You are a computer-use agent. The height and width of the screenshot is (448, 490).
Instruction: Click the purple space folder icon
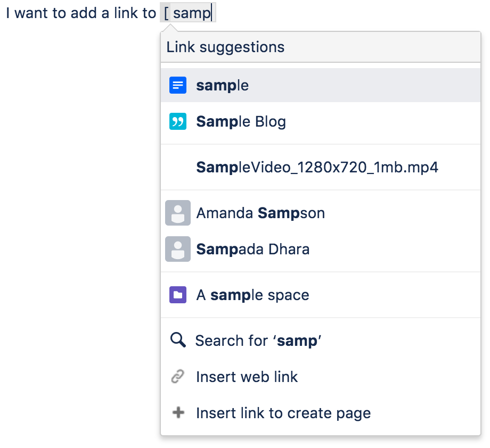click(178, 295)
